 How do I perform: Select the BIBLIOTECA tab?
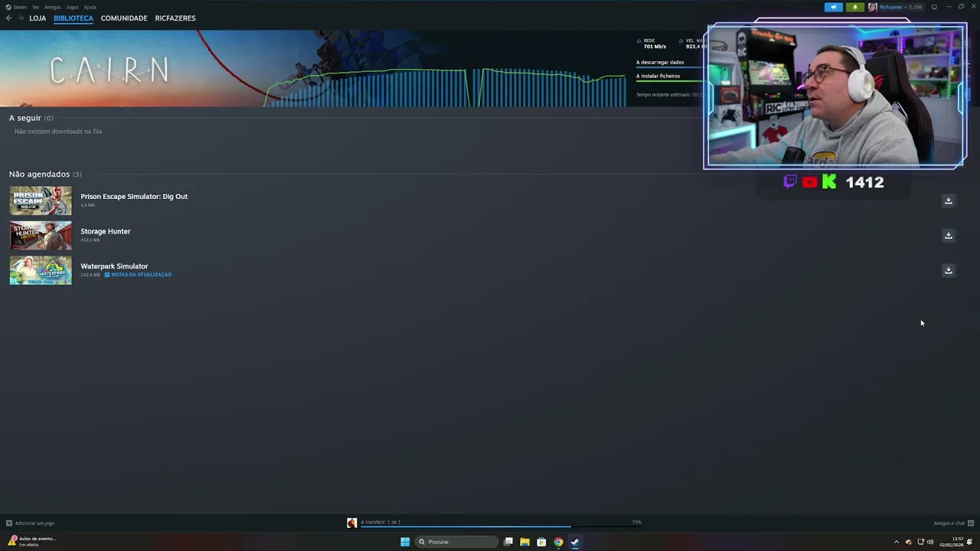pyautogui.click(x=73, y=18)
